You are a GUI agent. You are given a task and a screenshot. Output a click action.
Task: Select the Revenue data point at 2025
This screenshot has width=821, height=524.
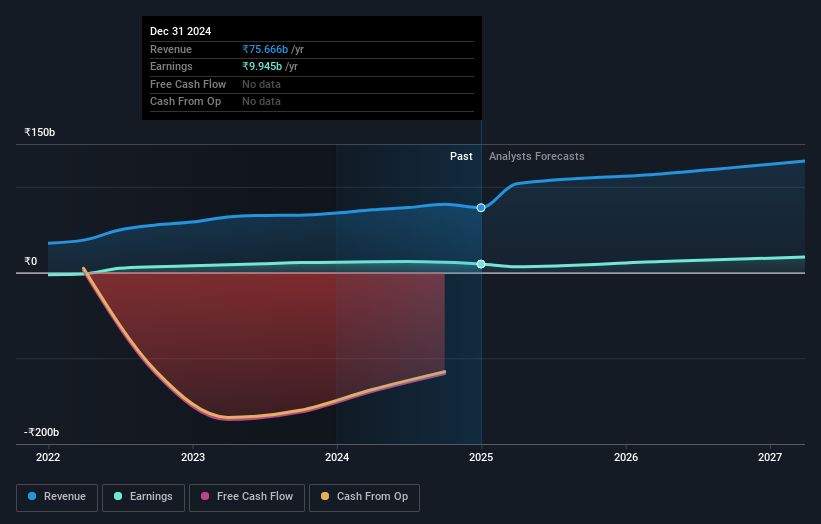481,208
